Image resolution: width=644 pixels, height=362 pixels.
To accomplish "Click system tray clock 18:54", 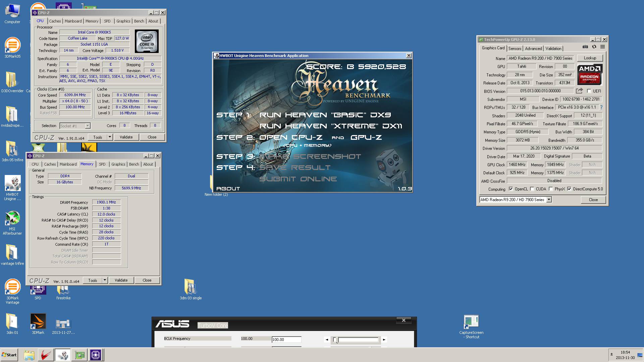I will pyautogui.click(x=625, y=352).
